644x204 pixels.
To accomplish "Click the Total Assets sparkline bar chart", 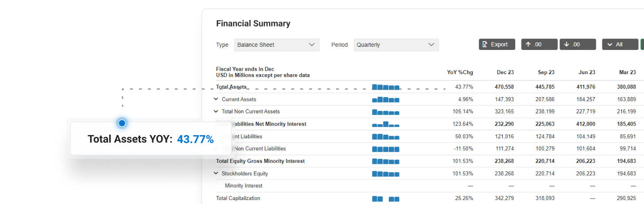I will click(386, 87).
